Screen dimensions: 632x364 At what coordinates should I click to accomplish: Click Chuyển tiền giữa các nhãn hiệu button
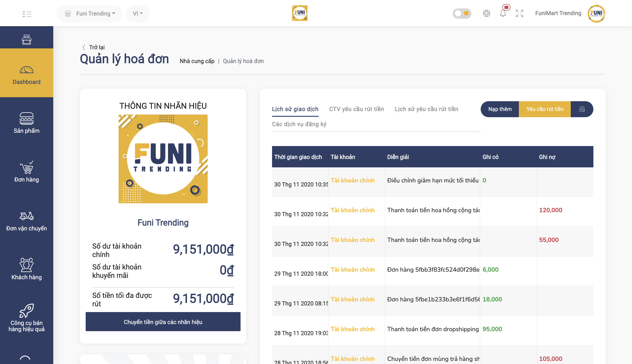tap(163, 322)
